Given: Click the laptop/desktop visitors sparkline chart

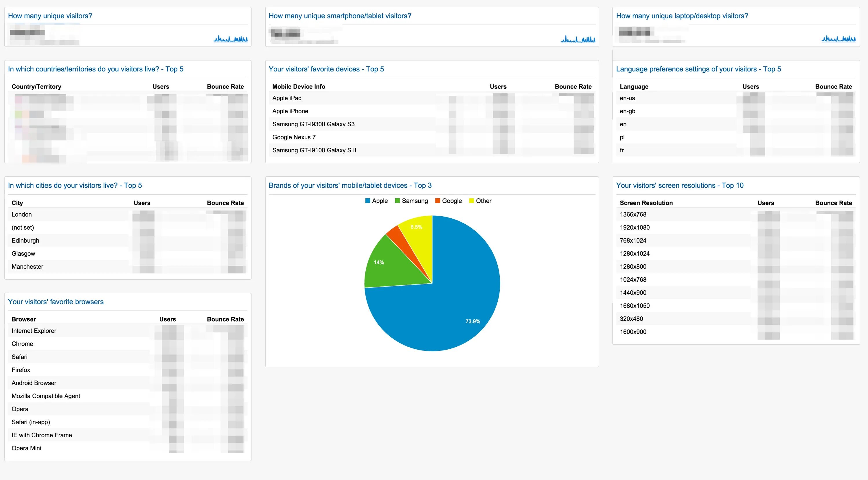Looking at the screenshot, I should (x=838, y=39).
